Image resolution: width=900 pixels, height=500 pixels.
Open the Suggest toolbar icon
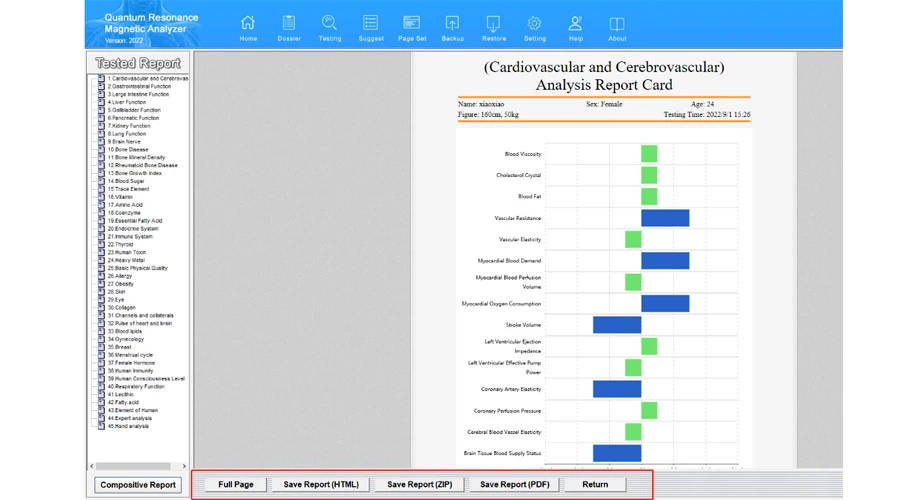(371, 23)
